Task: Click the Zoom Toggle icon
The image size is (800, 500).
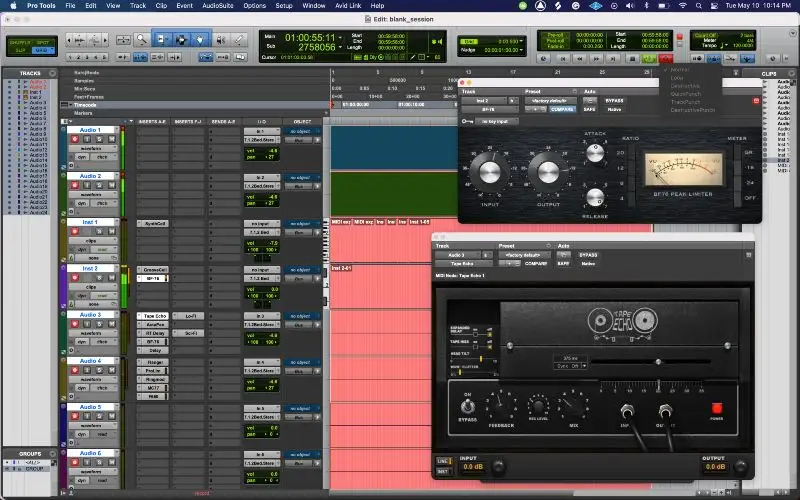Action: click(x=123, y=39)
